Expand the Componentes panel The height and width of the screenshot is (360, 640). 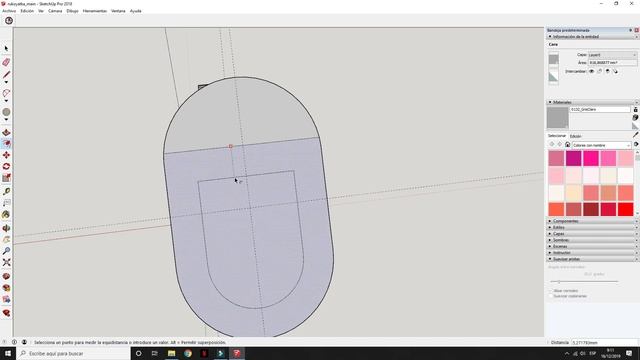[592, 221]
